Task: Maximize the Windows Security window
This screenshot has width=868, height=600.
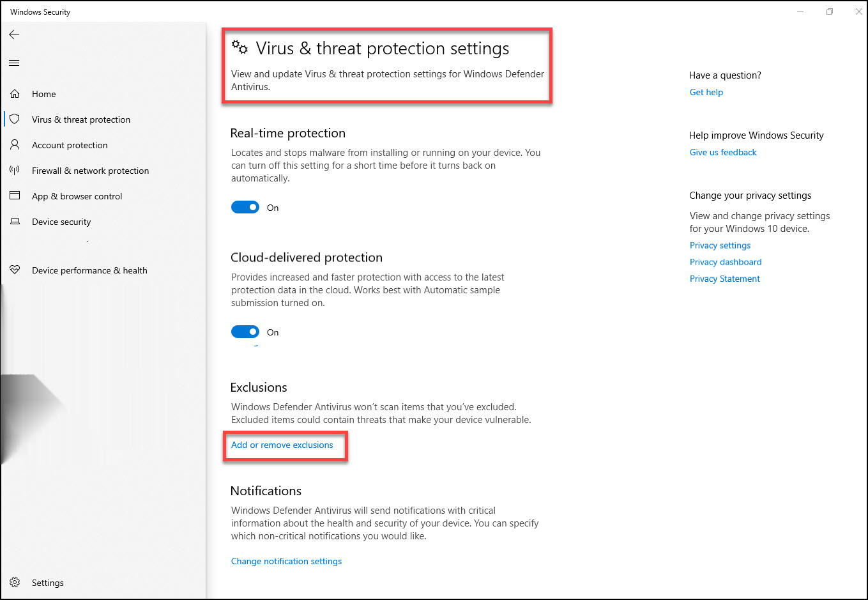Action: (x=829, y=12)
